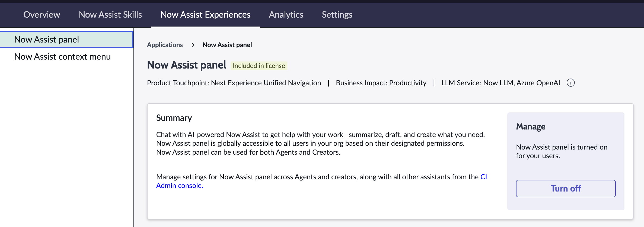Open Now Assist context menu item
Image resolution: width=644 pixels, height=227 pixels.
(x=62, y=57)
